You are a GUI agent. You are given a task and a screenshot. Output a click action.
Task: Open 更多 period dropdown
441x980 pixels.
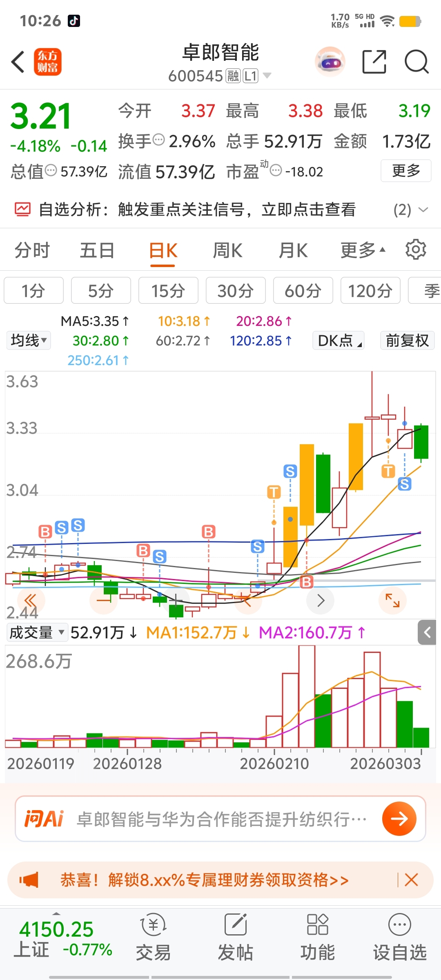pos(363,250)
